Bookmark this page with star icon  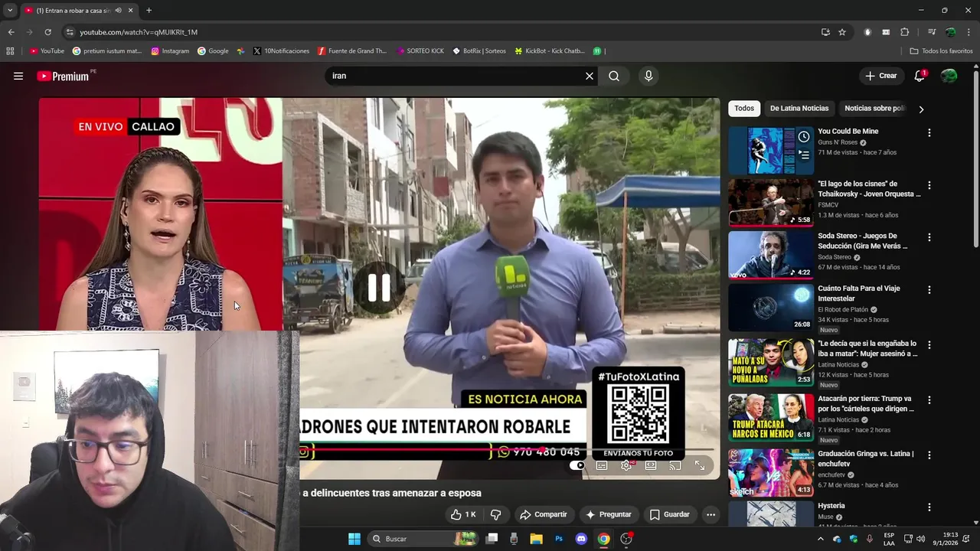842,32
